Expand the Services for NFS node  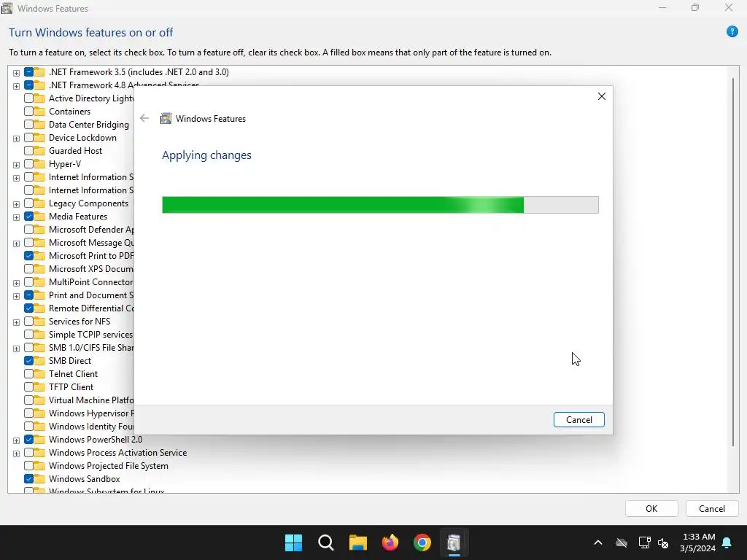tap(16, 322)
